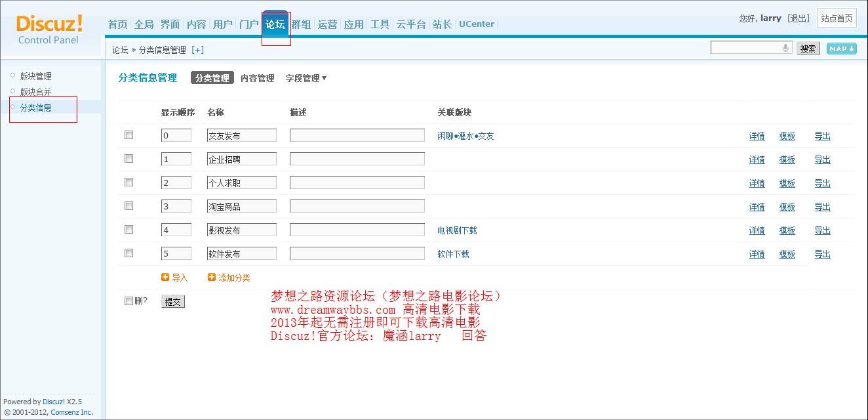Image resolution: width=868 pixels, height=420 pixels.
Task: Switch to the 分类管理 tab
Action: click(x=212, y=78)
